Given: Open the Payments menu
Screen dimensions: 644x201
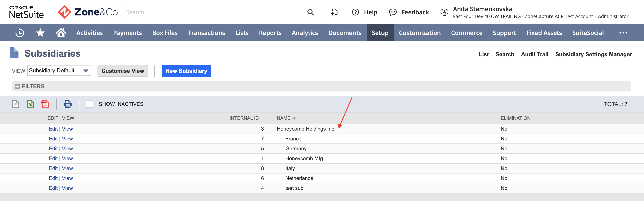Looking at the screenshot, I should pyautogui.click(x=128, y=33).
